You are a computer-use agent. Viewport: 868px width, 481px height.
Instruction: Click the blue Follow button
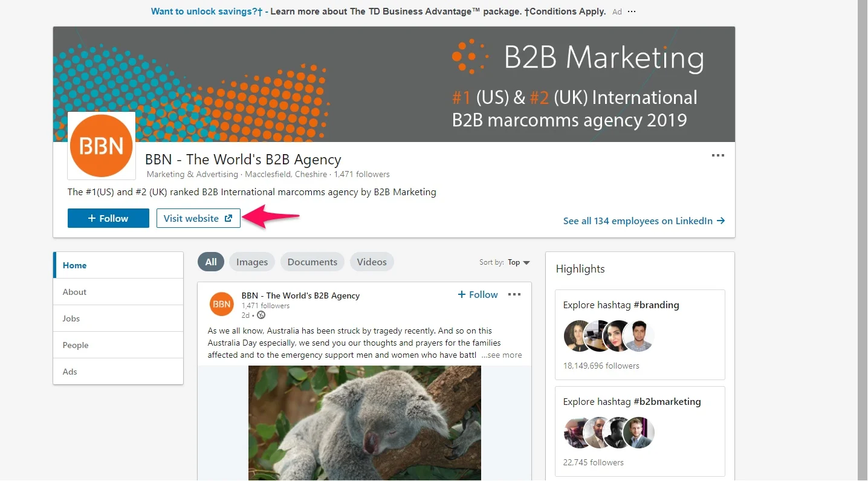click(x=108, y=218)
